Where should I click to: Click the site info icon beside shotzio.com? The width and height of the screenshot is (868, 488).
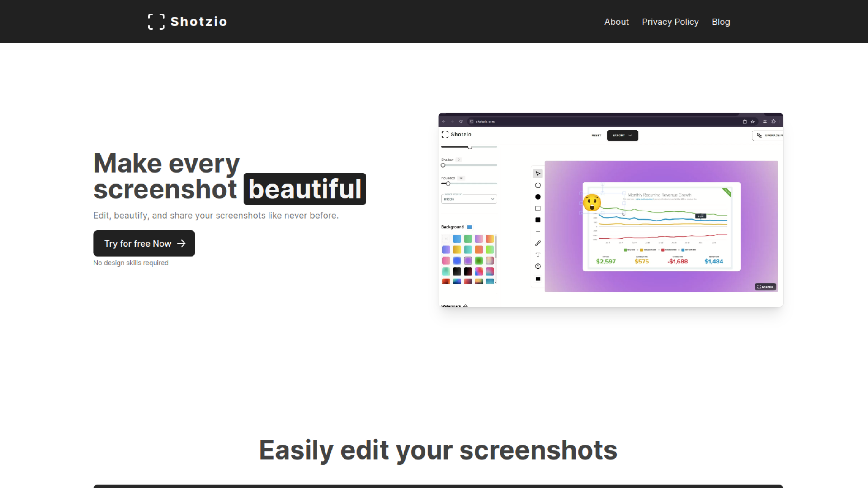(472, 122)
